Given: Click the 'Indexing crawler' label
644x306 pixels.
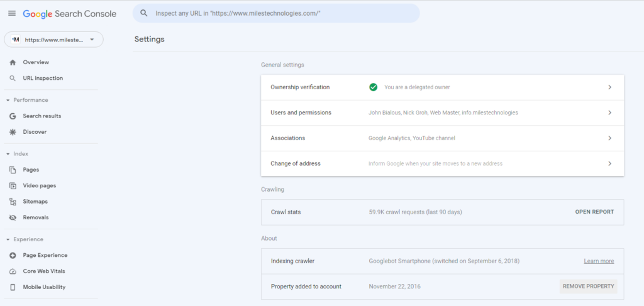Looking at the screenshot, I should 292,261.
